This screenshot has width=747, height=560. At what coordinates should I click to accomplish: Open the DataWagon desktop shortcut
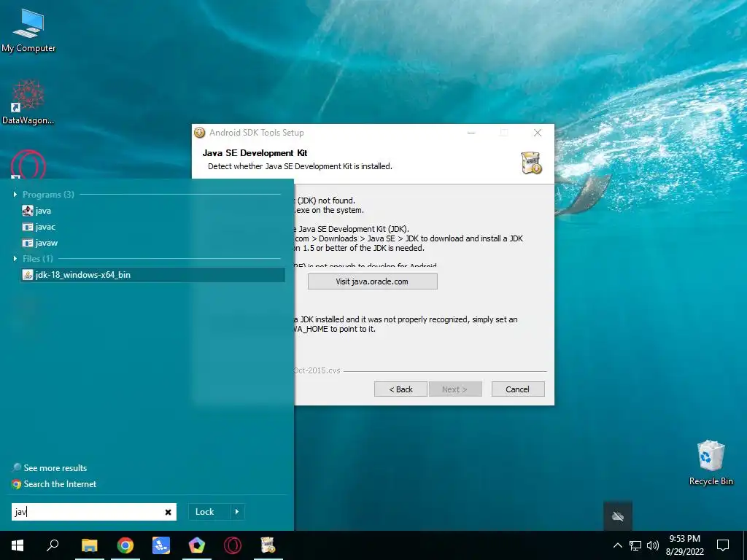click(x=28, y=102)
